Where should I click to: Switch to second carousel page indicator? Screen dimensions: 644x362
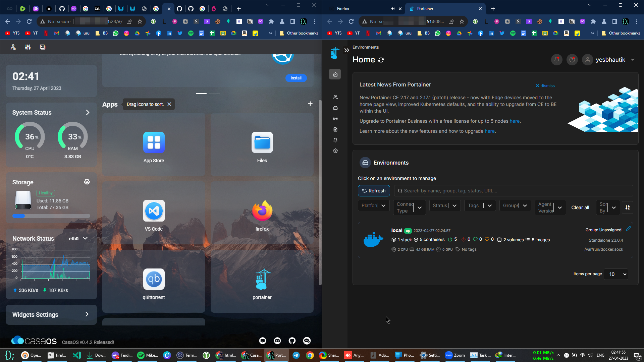(215, 94)
